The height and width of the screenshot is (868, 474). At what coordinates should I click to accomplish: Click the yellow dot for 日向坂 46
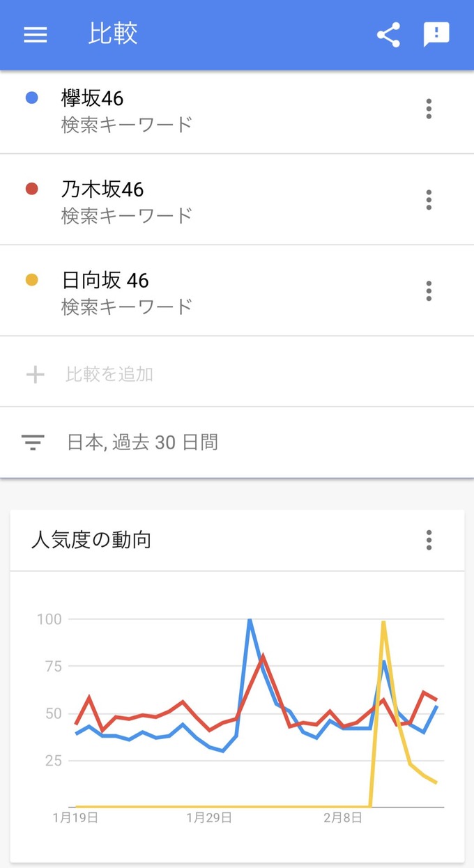(31, 280)
